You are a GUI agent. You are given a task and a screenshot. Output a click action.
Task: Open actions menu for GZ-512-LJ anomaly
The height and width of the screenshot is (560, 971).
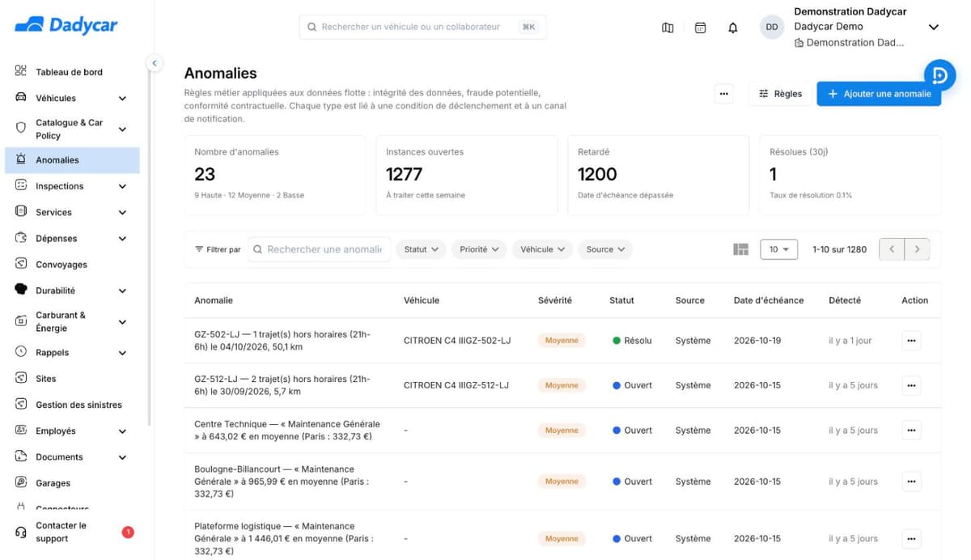click(x=911, y=385)
